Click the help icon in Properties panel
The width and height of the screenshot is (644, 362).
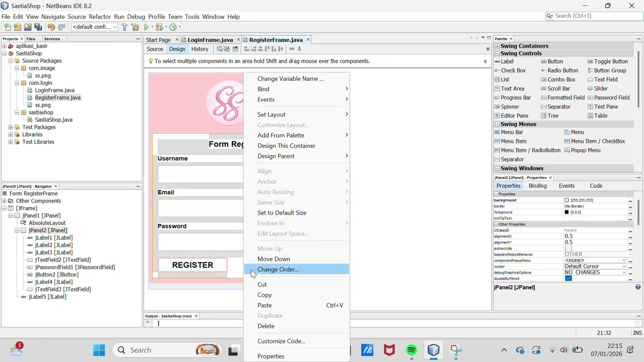[x=638, y=287]
